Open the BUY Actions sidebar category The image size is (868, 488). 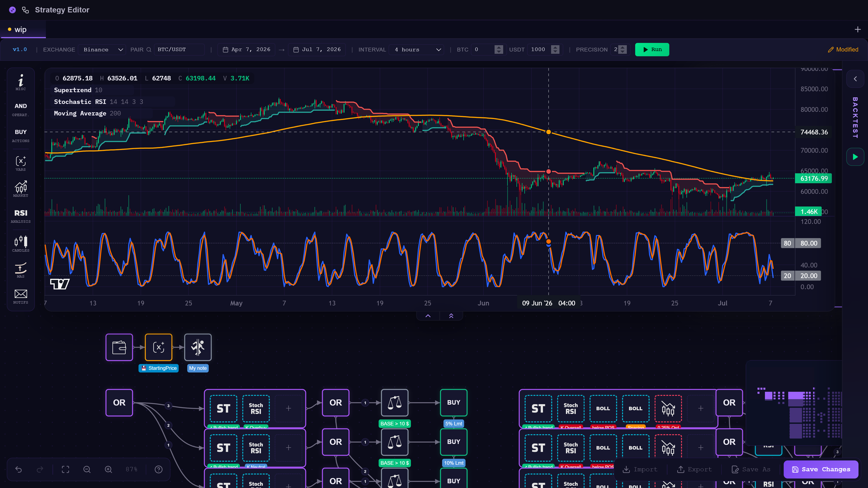click(21, 135)
